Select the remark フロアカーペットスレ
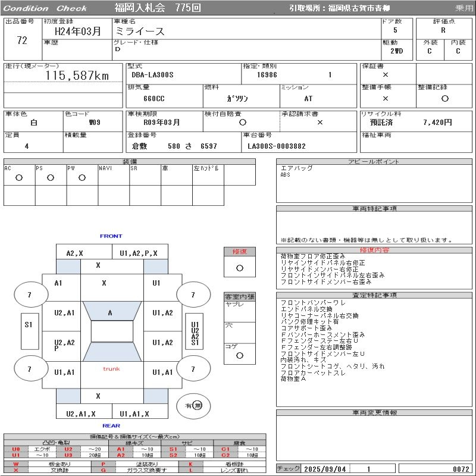476x476 pixels. click(314, 373)
